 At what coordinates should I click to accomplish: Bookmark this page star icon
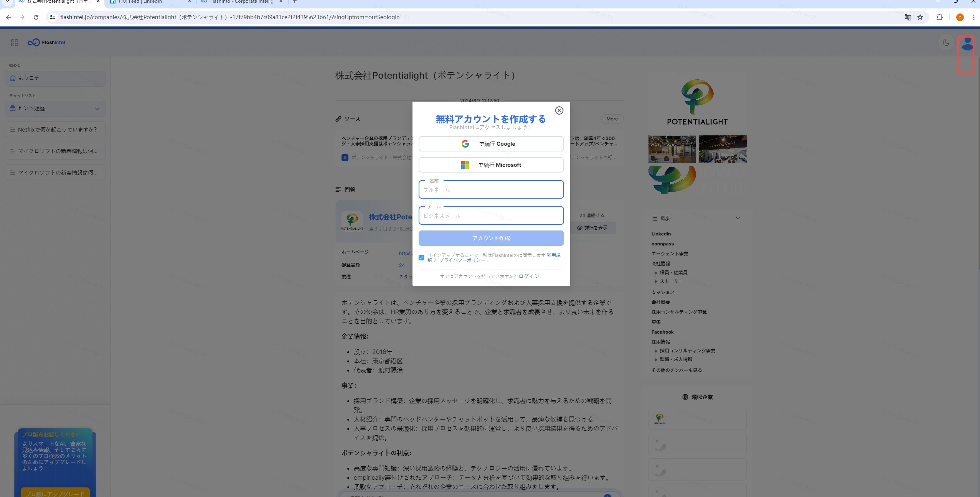click(x=920, y=17)
